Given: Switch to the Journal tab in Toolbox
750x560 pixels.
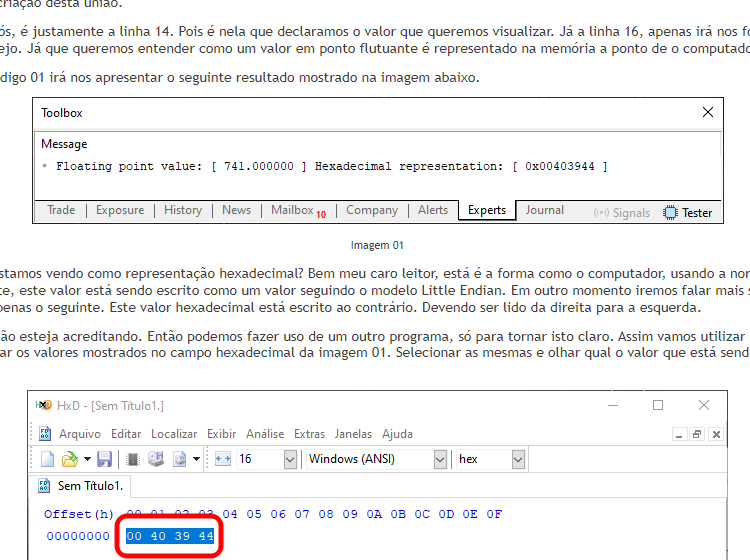Looking at the screenshot, I should coord(545,210).
